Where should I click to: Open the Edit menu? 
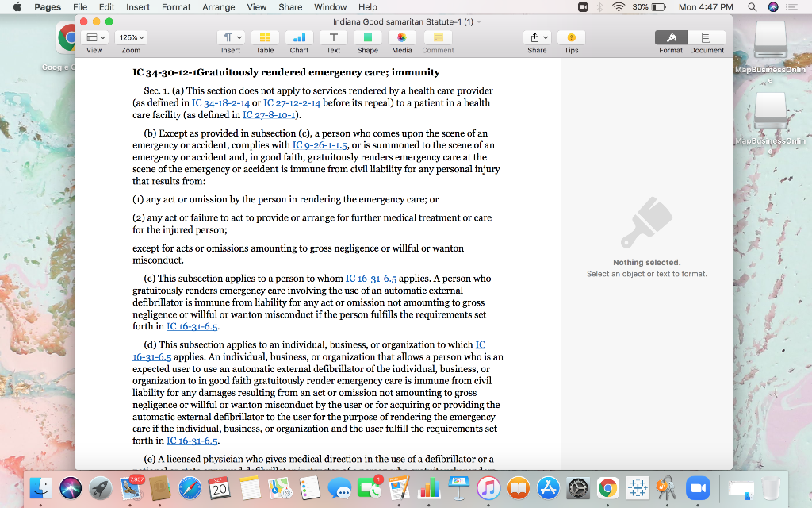(x=107, y=6)
